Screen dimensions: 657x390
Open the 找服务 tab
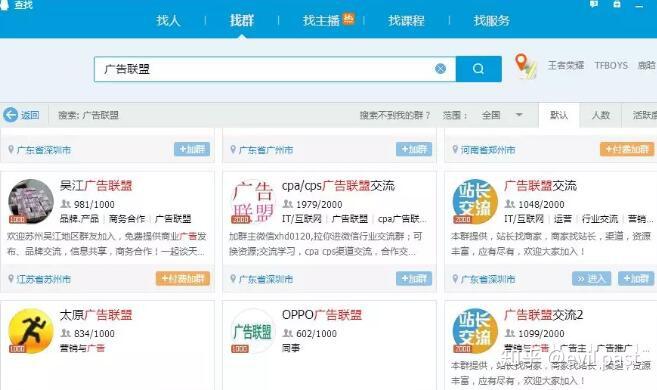tap(491, 21)
